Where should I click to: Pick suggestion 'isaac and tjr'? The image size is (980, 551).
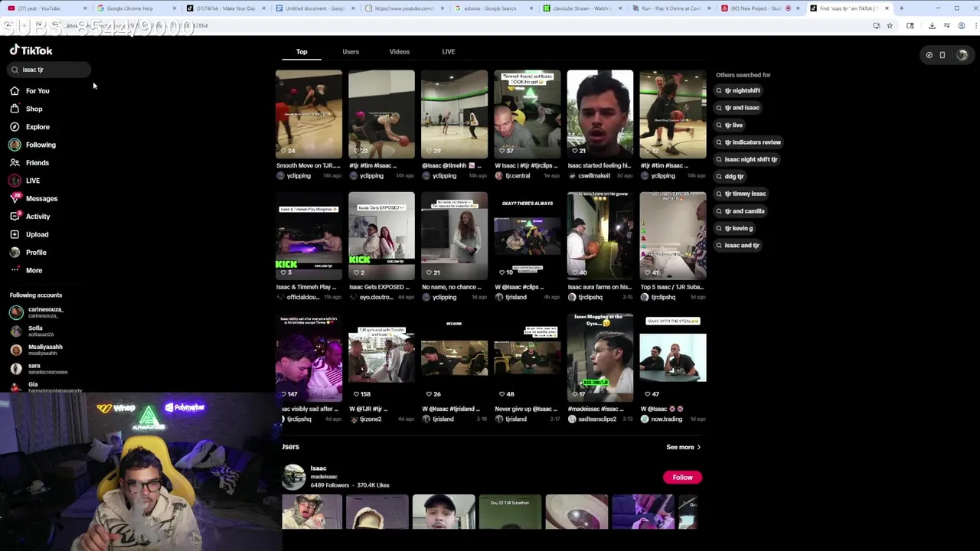pyautogui.click(x=738, y=246)
